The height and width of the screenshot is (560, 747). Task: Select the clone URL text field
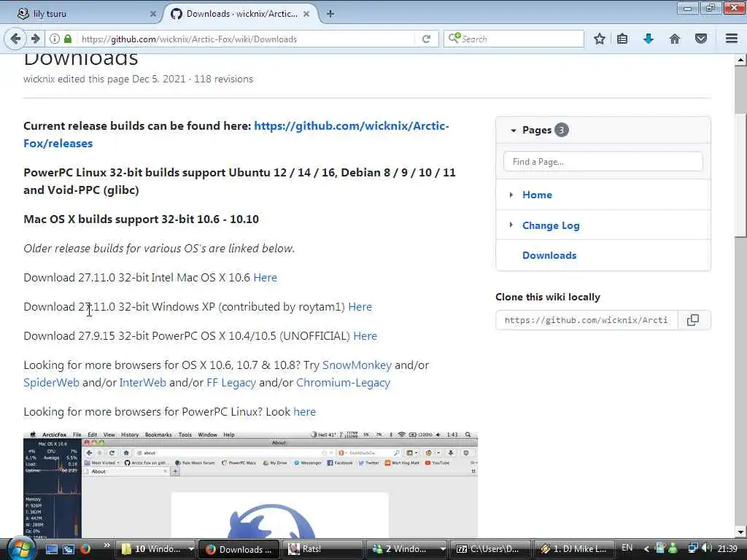click(586, 320)
